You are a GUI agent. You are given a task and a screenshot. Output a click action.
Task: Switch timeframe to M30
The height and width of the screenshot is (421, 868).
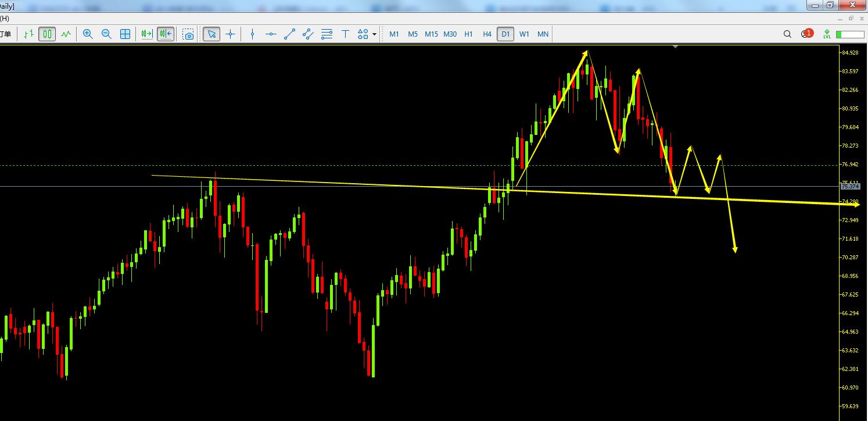(x=450, y=34)
